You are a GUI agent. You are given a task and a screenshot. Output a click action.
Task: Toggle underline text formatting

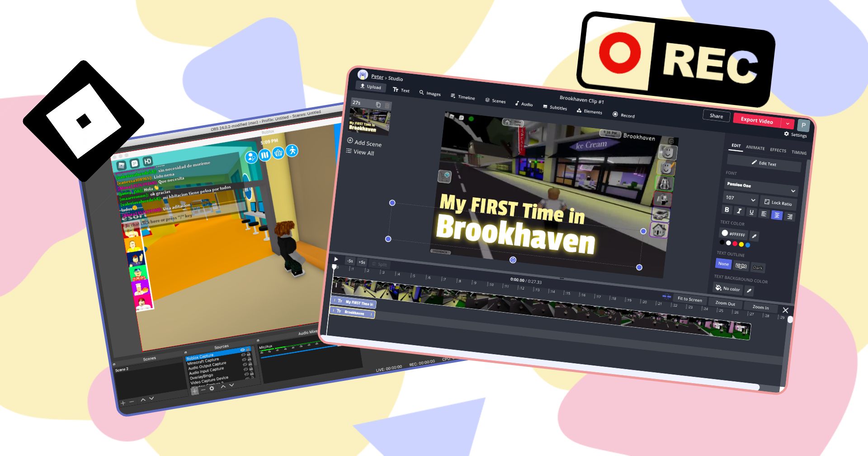tap(751, 212)
